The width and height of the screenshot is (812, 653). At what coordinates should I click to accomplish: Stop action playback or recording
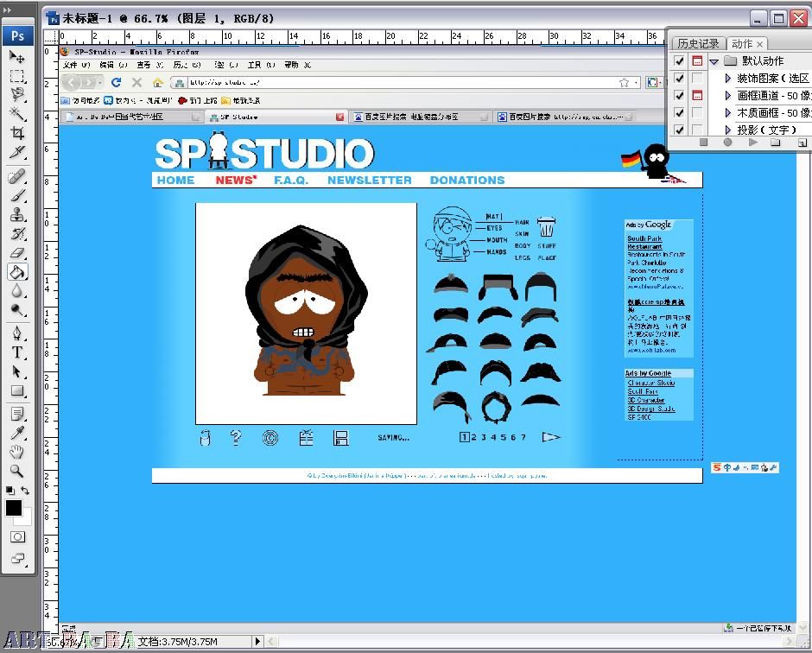click(703, 142)
